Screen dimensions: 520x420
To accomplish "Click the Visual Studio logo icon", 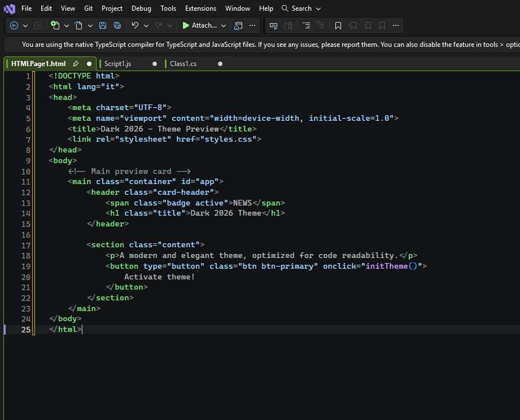I will (x=10, y=8).
